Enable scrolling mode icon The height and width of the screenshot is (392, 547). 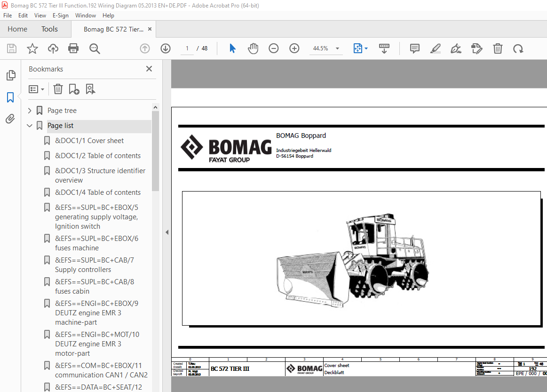coord(384,48)
